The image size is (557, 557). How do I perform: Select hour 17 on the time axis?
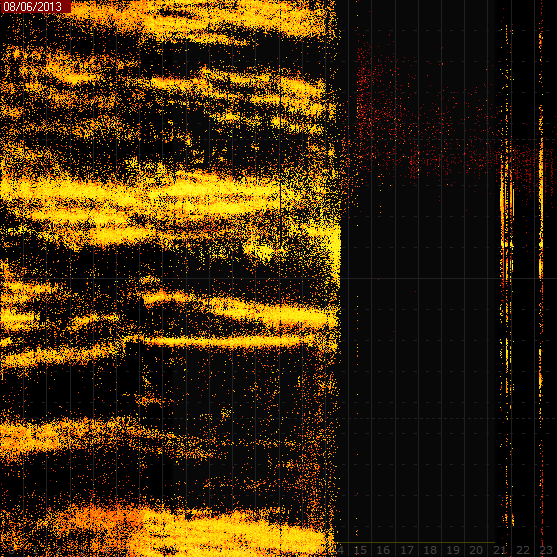pos(407,550)
